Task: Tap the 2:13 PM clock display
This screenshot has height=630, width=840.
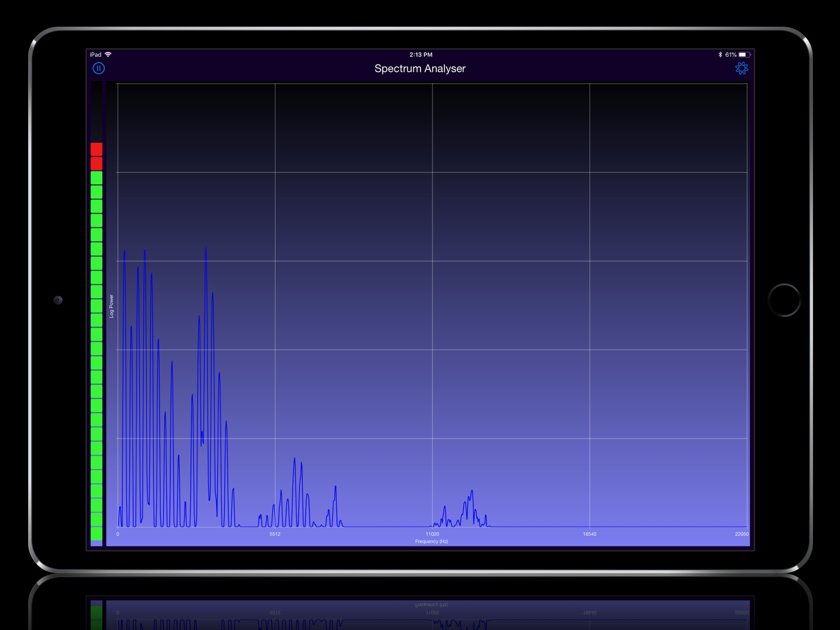Action: click(421, 54)
